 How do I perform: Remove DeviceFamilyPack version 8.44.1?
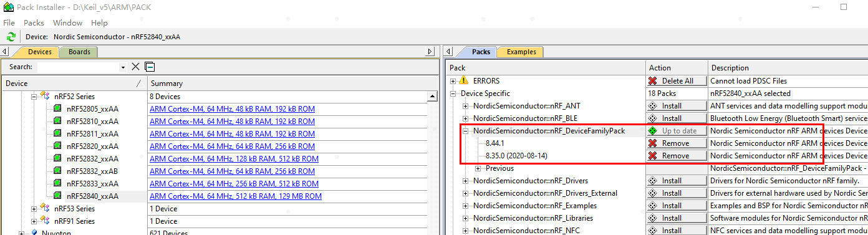click(677, 143)
